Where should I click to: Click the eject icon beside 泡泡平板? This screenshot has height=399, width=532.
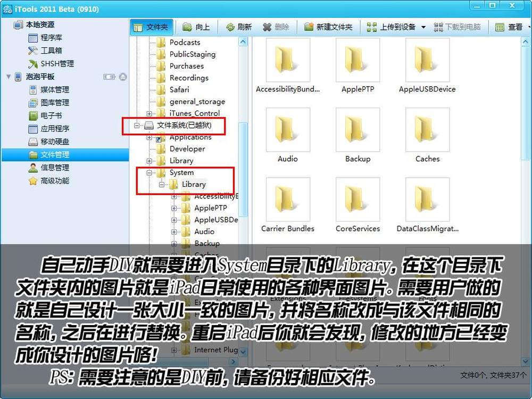point(123,77)
